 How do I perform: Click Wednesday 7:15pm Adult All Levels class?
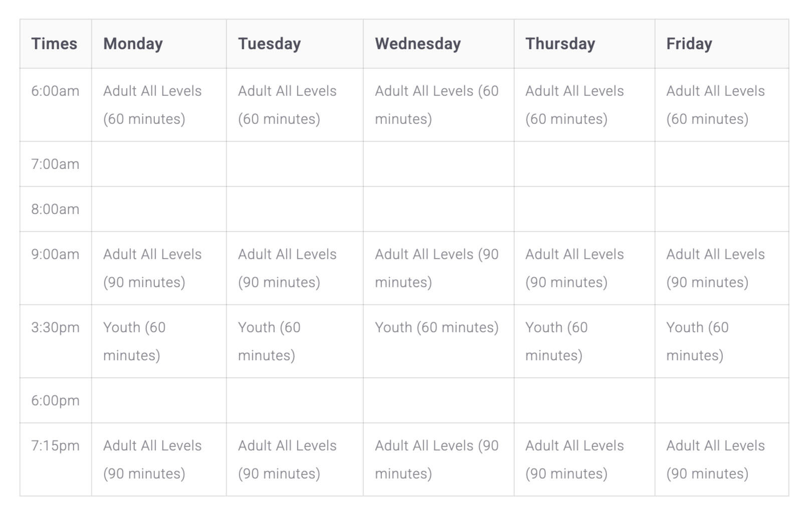pyautogui.click(x=437, y=459)
